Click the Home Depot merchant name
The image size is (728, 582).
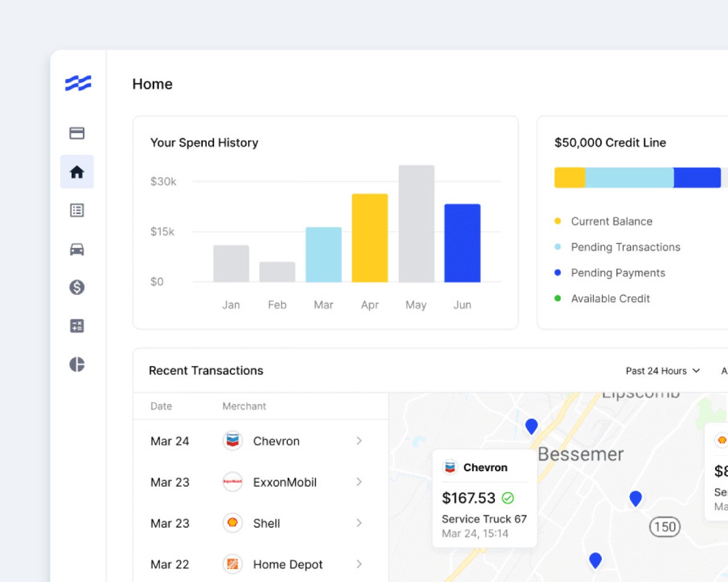coord(288,565)
